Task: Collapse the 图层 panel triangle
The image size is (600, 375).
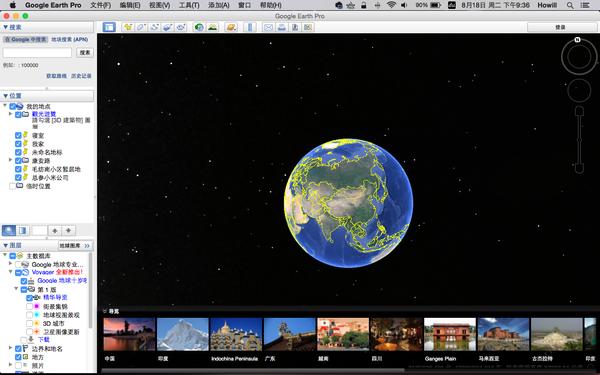Action: (5, 245)
